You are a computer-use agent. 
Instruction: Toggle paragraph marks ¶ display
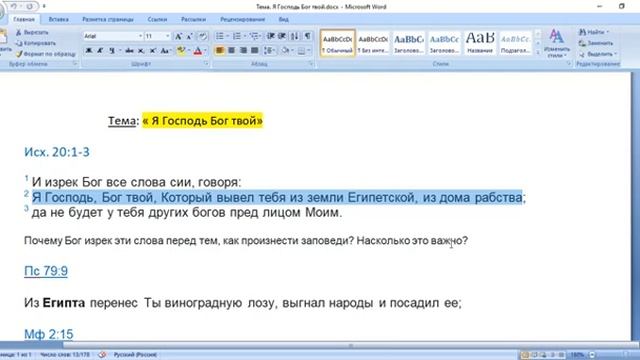click(x=308, y=36)
